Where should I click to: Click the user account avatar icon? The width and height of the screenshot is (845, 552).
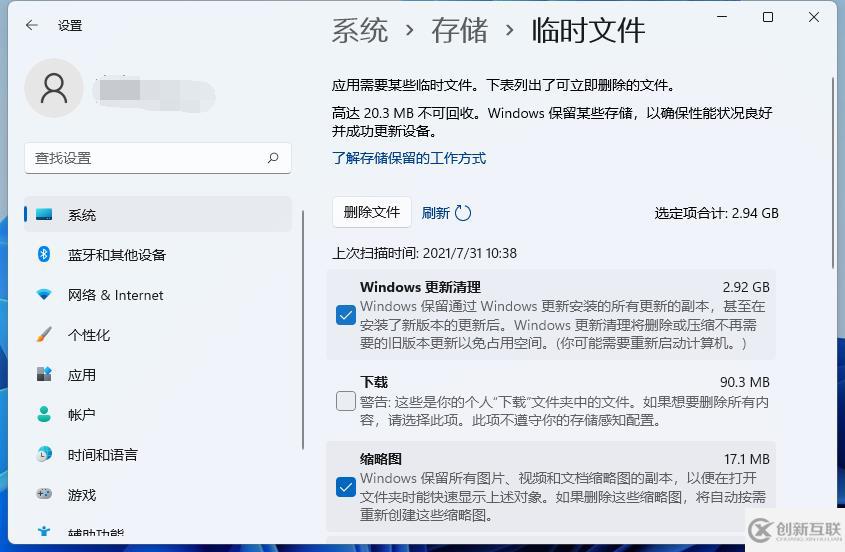click(54, 88)
